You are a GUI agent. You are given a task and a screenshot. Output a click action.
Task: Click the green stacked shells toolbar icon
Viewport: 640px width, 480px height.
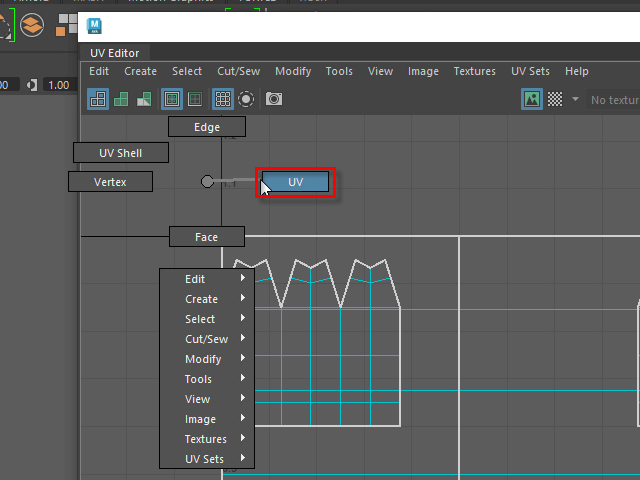121,99
